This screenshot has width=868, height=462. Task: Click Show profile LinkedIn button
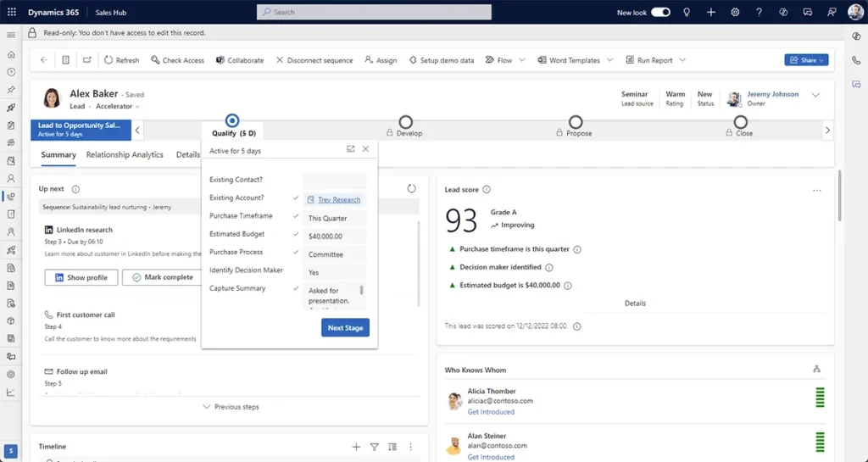[81, 277]
